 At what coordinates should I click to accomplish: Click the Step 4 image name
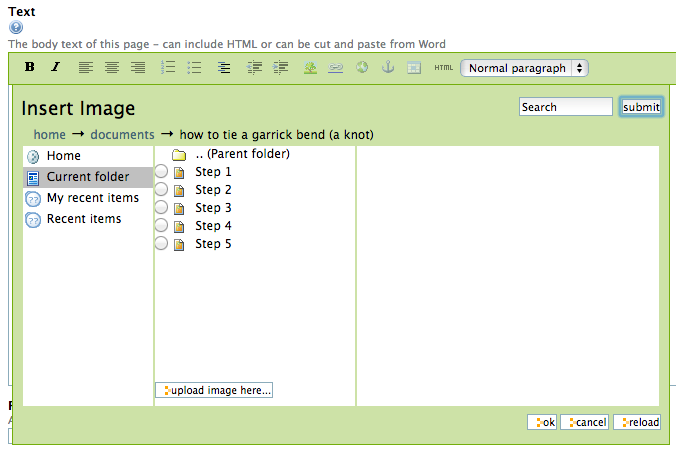tap(213, 226)
